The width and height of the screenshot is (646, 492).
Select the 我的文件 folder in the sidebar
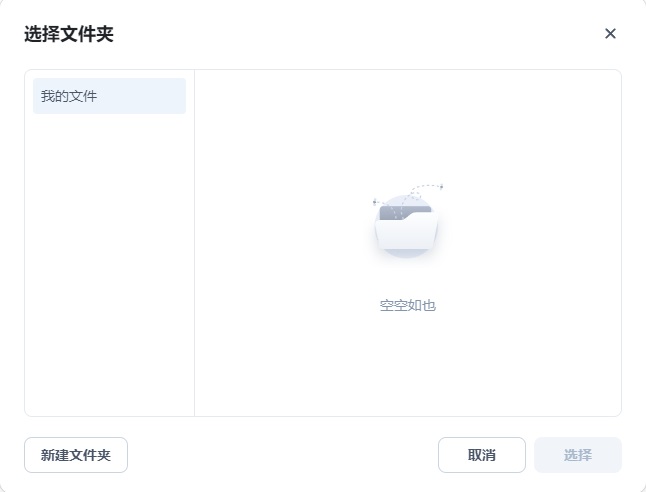coord(109,96)
